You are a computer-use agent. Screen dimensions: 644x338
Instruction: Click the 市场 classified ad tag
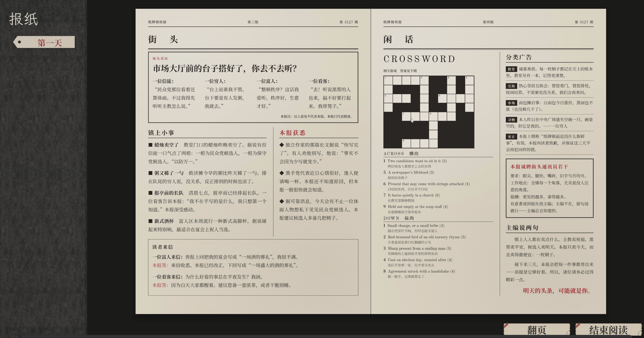click(x=511, y=103)
